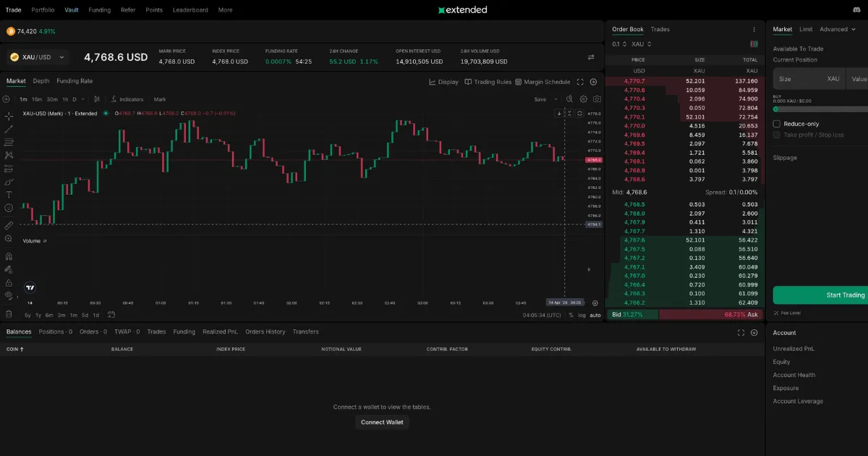This screenshot has height=456, width=868.
Task: Toggle logarithmic price scale with log
Action: (582, 315)
